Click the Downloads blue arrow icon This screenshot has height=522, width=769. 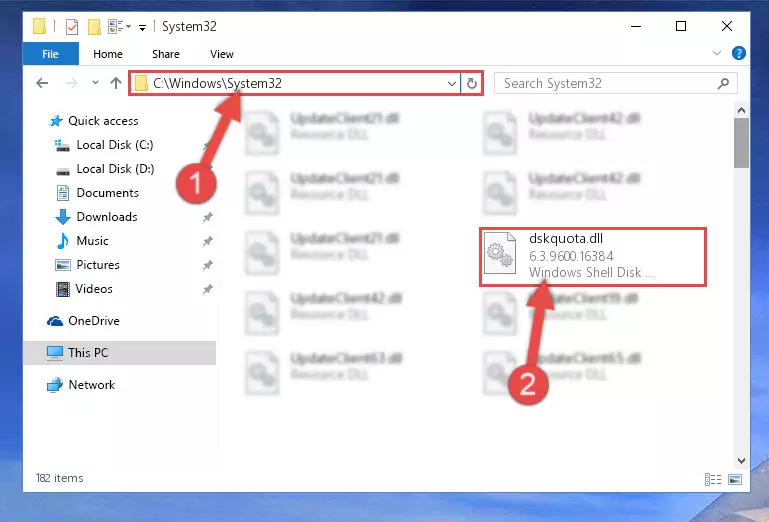point(63,217)
